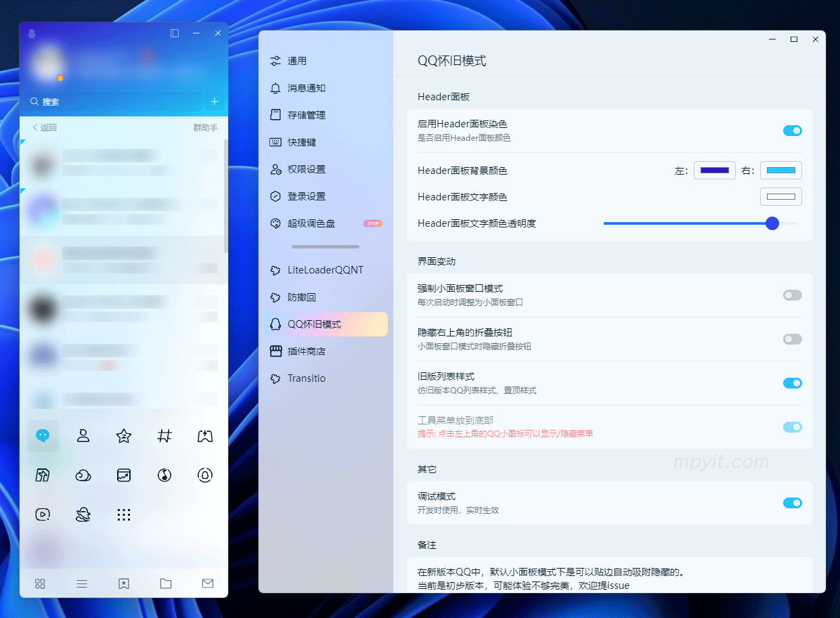
Task: Open the video play icon
Action: click(x=43, y=514)
